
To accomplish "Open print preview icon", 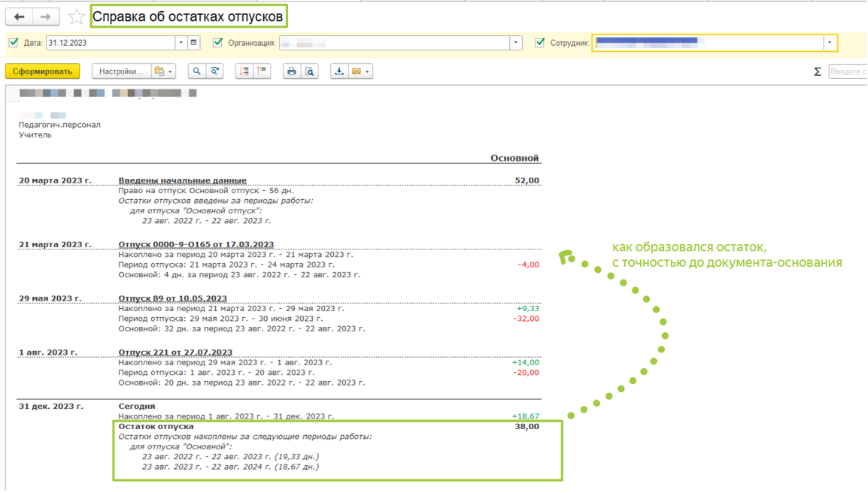I will tap(310, 71).
